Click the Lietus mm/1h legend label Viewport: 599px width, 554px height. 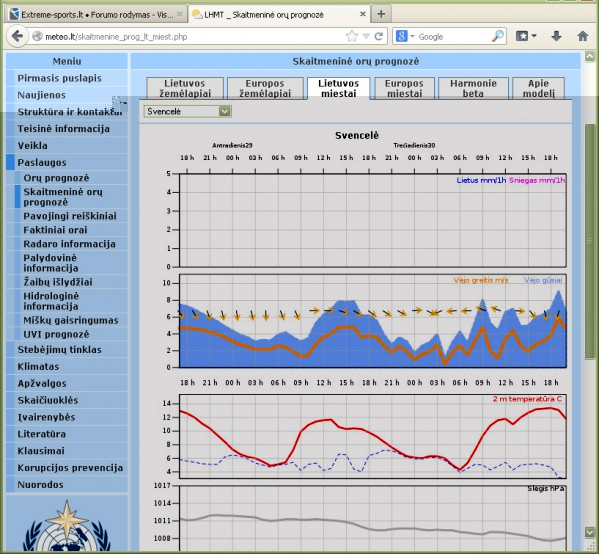pos(481,180)
